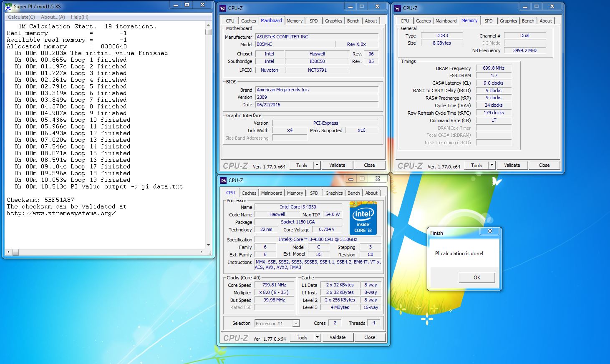Click Close button in Memory CPU-Z window
This screenshot has width=610, height=364.
tap(544, 165)
